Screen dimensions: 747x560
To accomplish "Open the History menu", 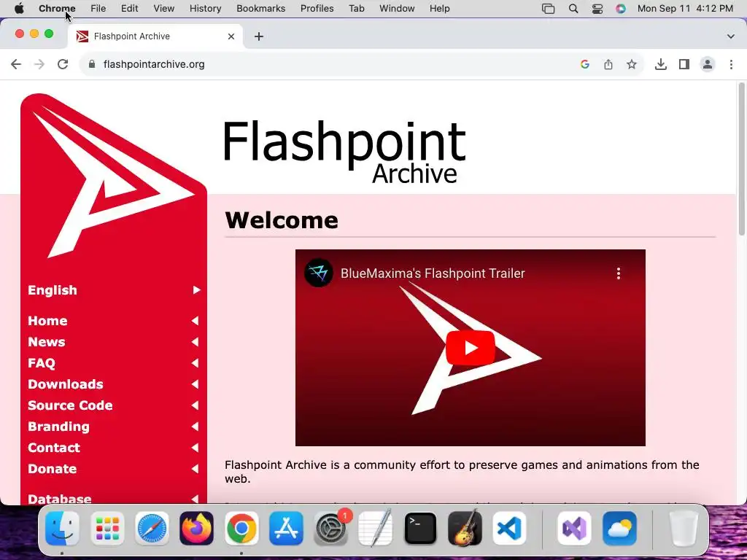I will click(205, 9).
